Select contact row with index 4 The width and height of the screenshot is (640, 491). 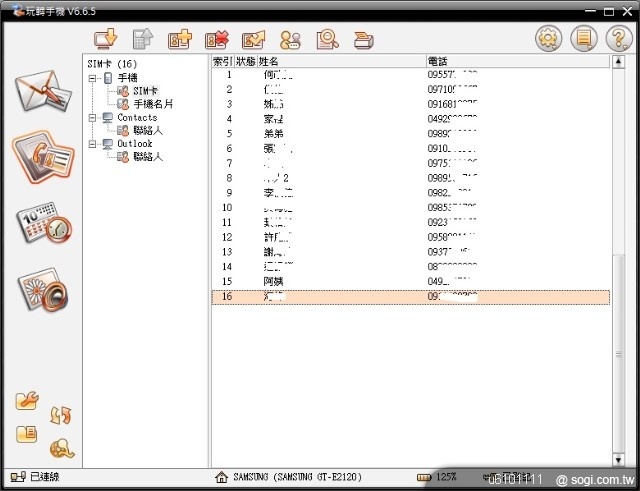411,119
